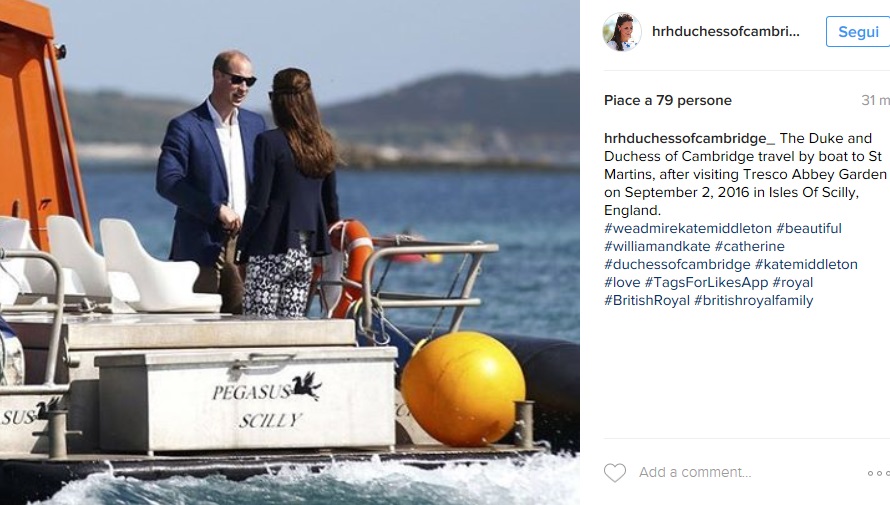Open the Piace a 79 persone likes list
The image size is (890, 505).
[668, 100]
